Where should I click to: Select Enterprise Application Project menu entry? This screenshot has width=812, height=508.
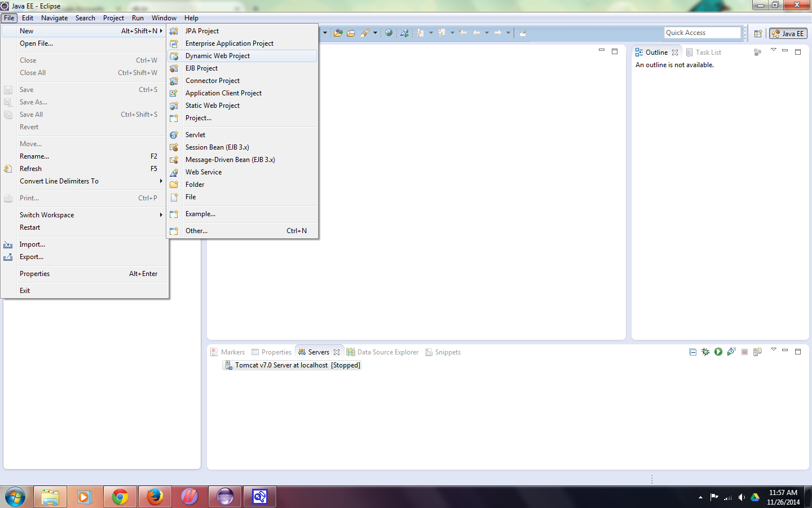click(x=242, y=43)
